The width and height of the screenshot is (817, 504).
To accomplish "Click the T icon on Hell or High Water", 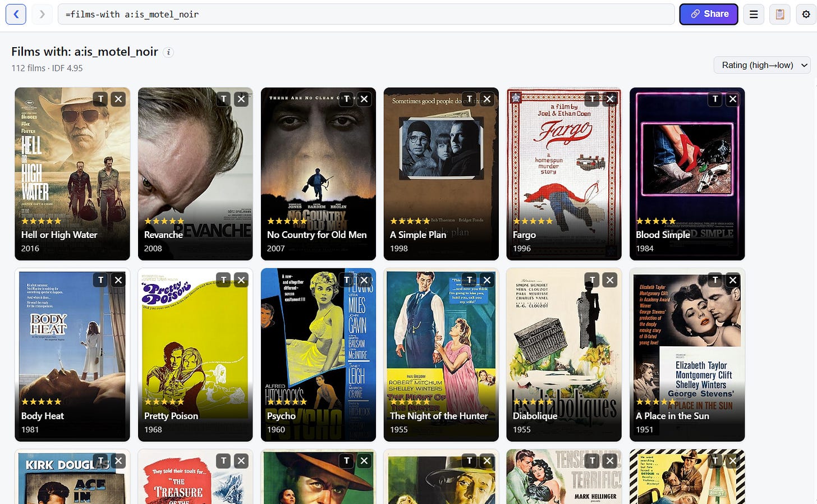I will 100,99.
